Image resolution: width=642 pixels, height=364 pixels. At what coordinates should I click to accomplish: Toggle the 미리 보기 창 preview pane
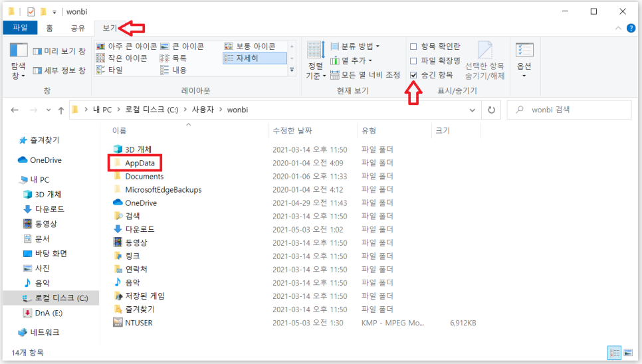[59, 51]
